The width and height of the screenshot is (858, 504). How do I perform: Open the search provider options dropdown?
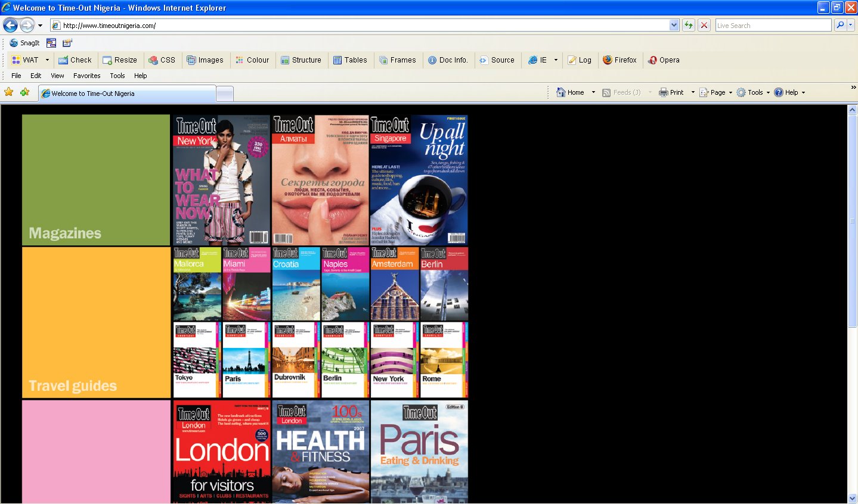point(851,25)
